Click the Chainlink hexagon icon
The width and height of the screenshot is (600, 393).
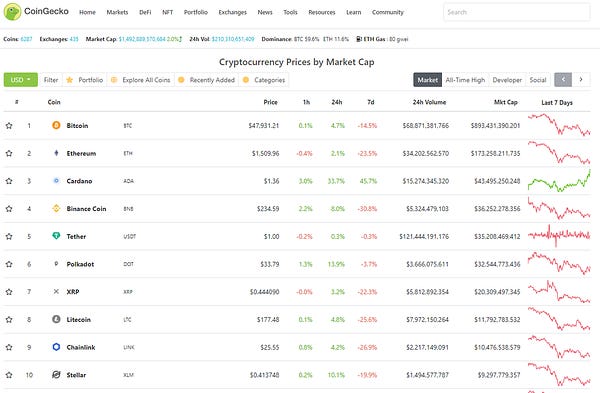pos(56,347)
